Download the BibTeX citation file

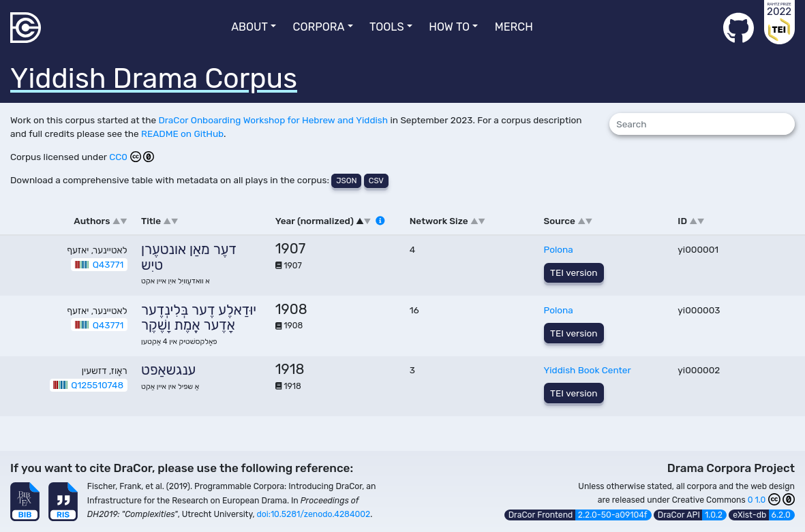click(25, 501)
